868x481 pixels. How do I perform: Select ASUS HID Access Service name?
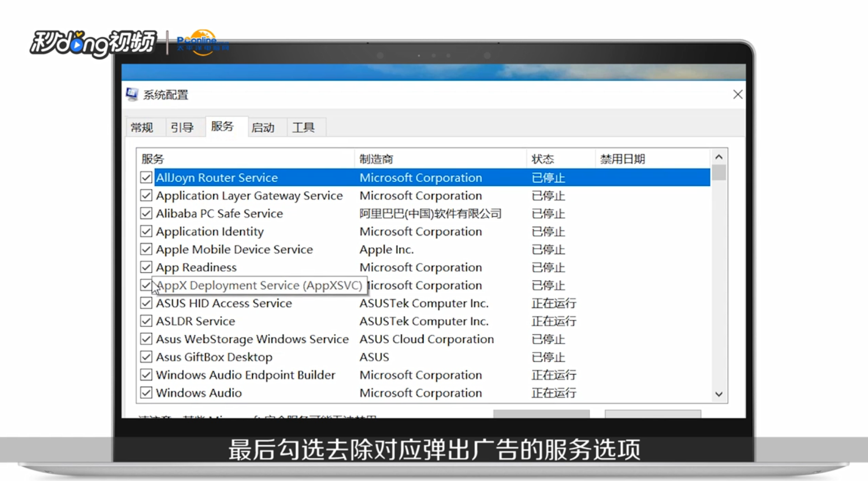(224, 303)
